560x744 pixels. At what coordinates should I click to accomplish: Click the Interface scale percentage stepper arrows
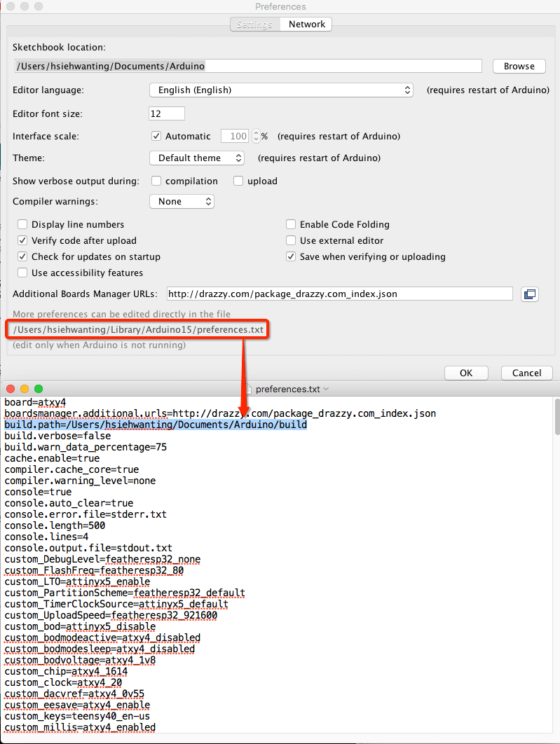[x=256, y=137]
